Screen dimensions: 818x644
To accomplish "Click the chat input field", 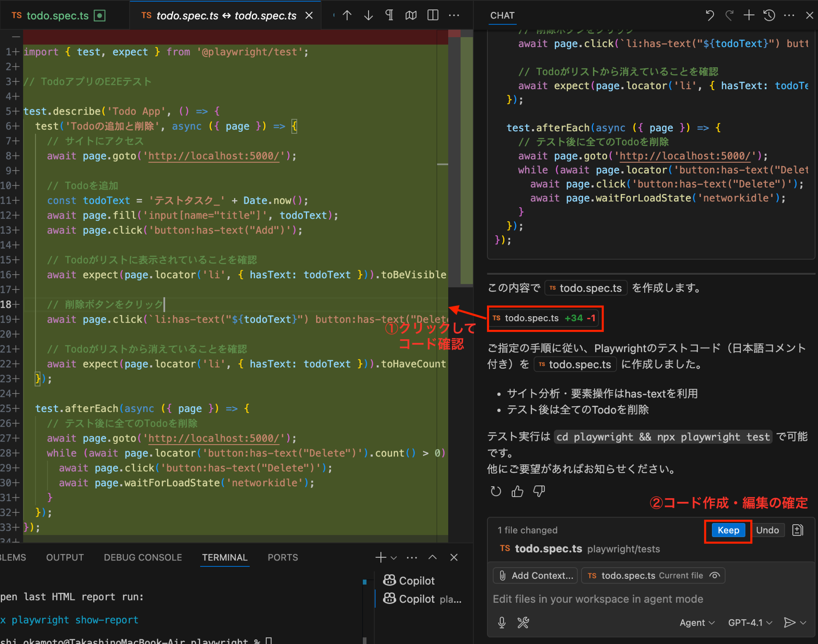I will (x=596, y=599).
